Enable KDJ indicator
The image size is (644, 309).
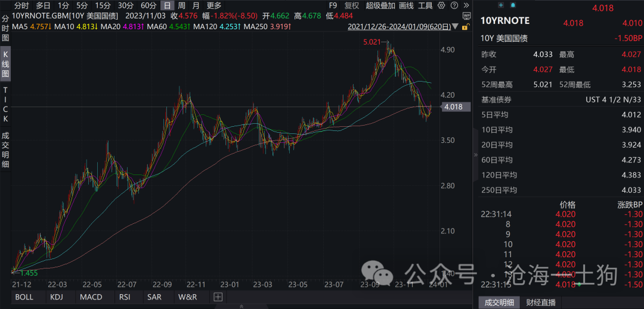coord(57,296)
